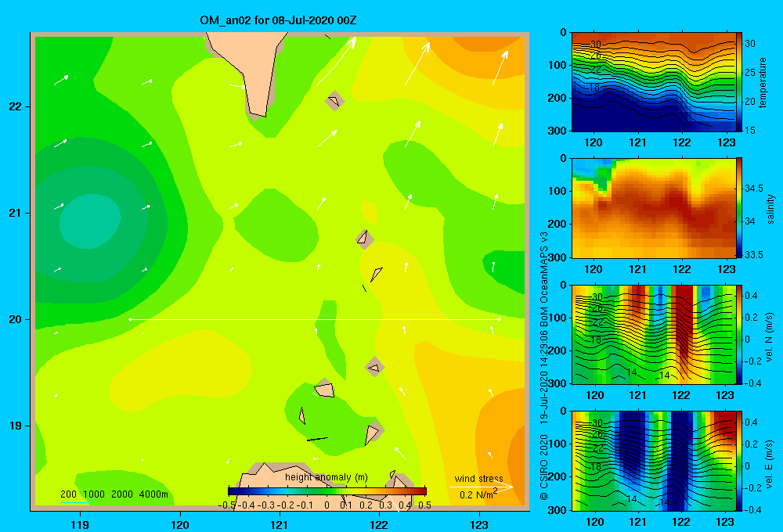Click the temperature color scale bar
Image resolution: width=783 pixels, height=532 pixels.
click(x=739, y=81)
